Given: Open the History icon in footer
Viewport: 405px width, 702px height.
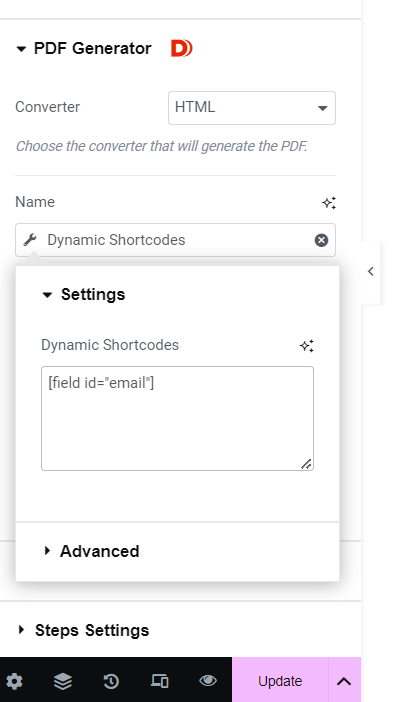Looking at the screenshot, I should click(x=111, y=681).
